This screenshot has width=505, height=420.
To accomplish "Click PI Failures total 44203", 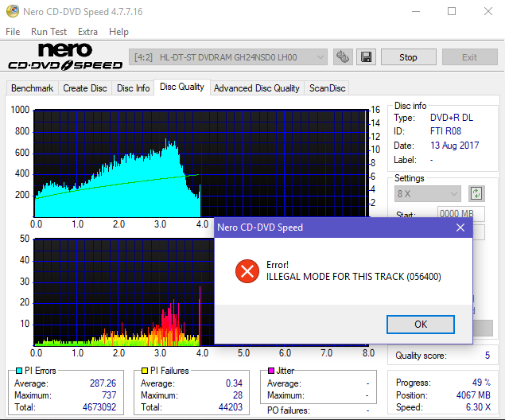I will tap(231, 407).
